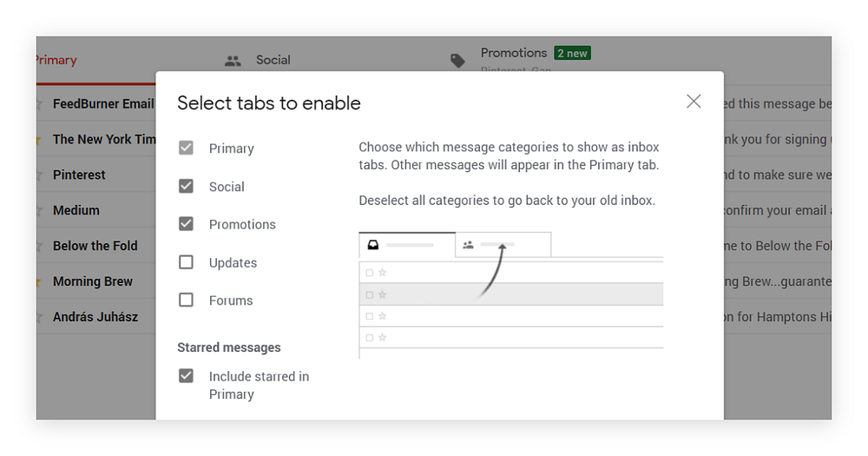The height and width of the screenshot is (456, 868).
Task: Uncheck the Social category checkbox
Action: 186,186
